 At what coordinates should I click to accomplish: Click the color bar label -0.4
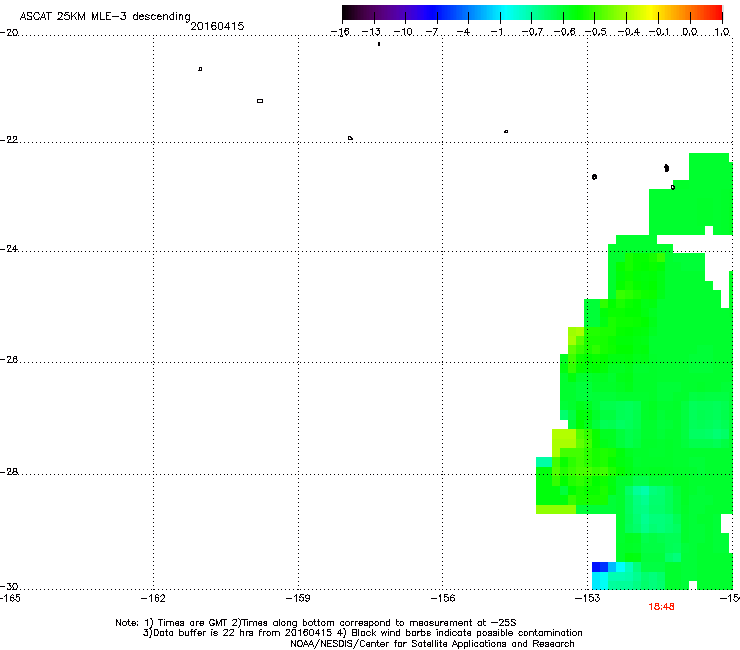click(628, 32)
